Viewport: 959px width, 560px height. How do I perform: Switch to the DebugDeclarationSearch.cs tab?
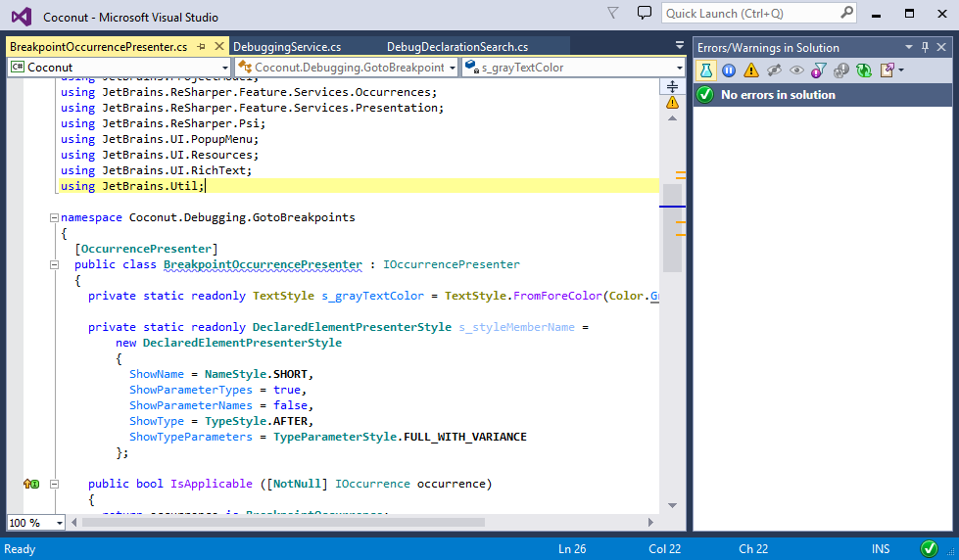coord(457,46)
